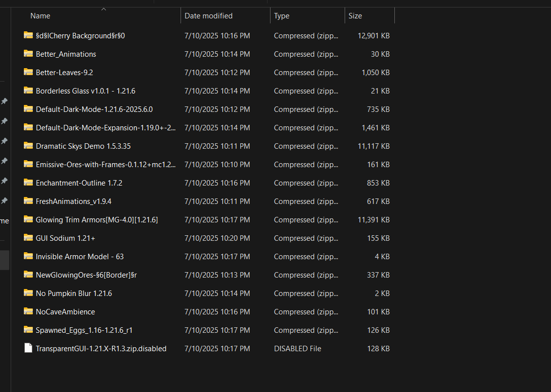The height and width of the screenshot is (392, 551).
Task: Click the Dramatic Skys Demo zip icon
Action: [x=28, y=146]
